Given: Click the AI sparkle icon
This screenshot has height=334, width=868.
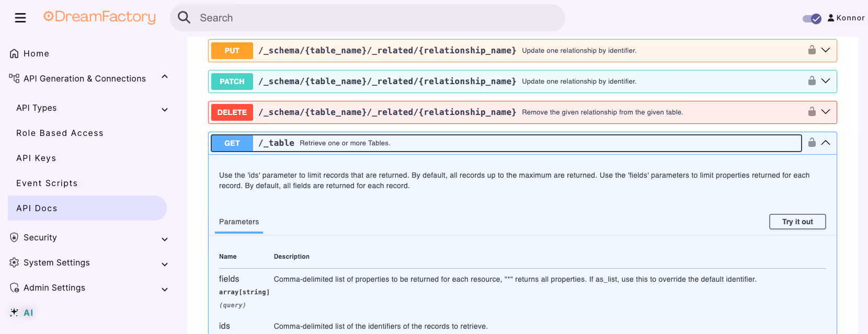Looking at the screenshot, I should [x=14, y=313].
